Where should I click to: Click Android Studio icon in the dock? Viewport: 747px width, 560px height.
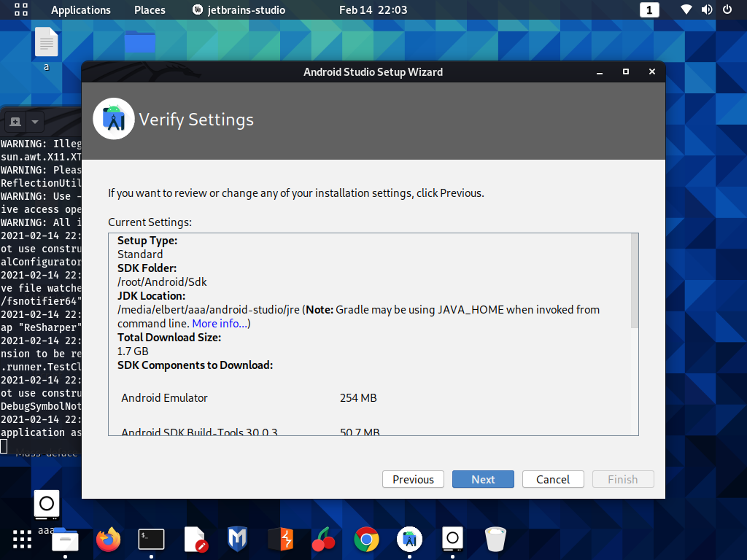pyautogui.click(x=409, y=540)
